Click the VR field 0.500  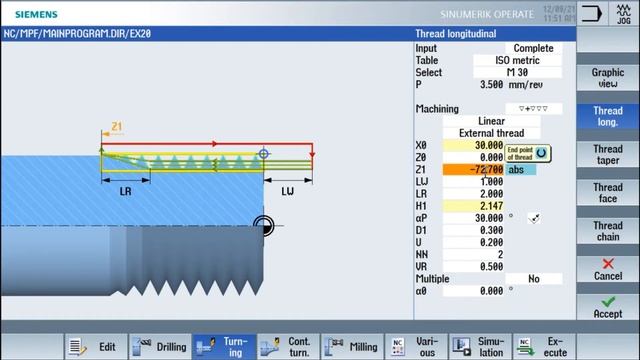point(473,267)
